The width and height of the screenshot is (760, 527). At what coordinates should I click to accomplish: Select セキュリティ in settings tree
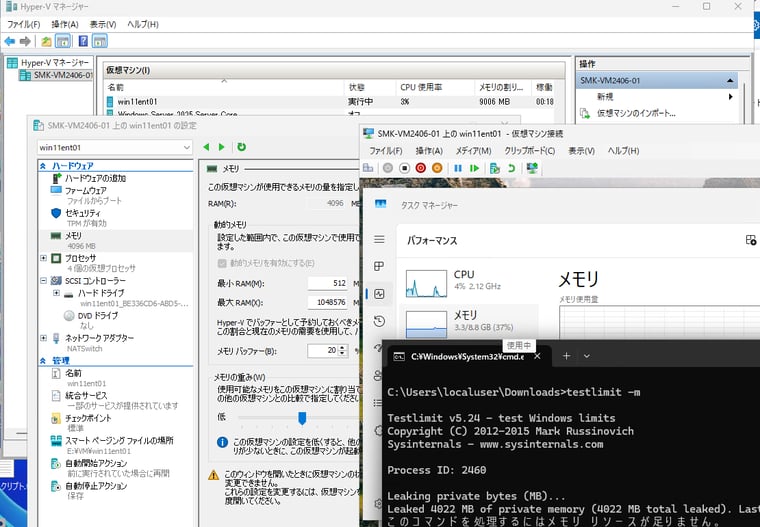(83, 213)
